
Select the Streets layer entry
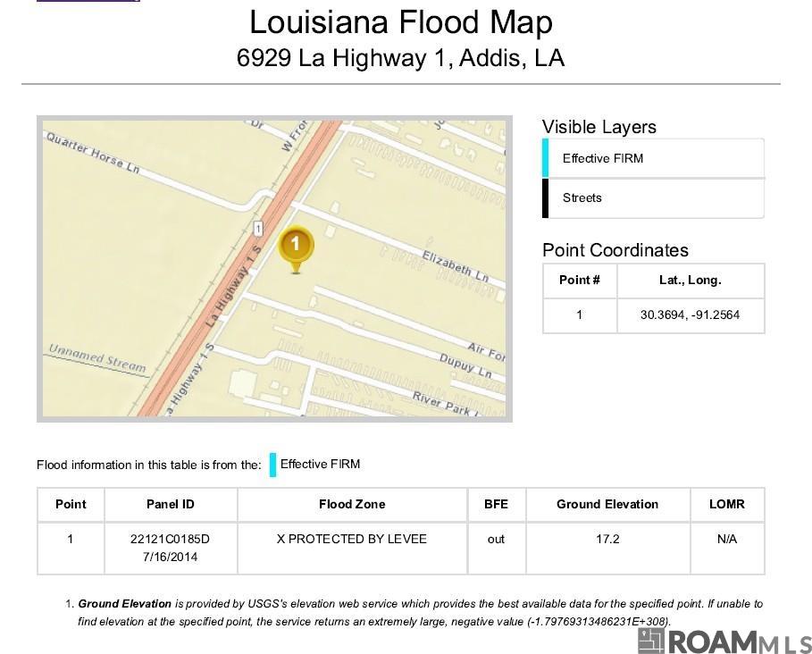(x=653, y=197)
